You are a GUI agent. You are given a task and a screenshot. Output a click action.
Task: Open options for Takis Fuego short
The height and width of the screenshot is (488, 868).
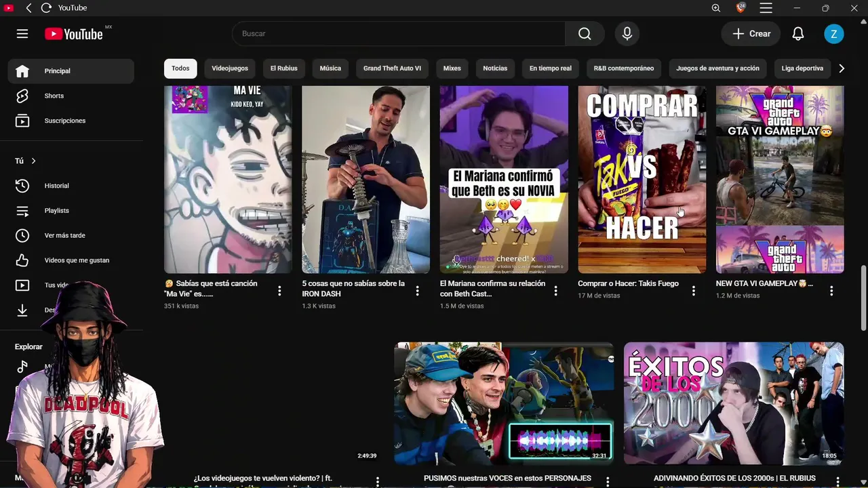693,291
